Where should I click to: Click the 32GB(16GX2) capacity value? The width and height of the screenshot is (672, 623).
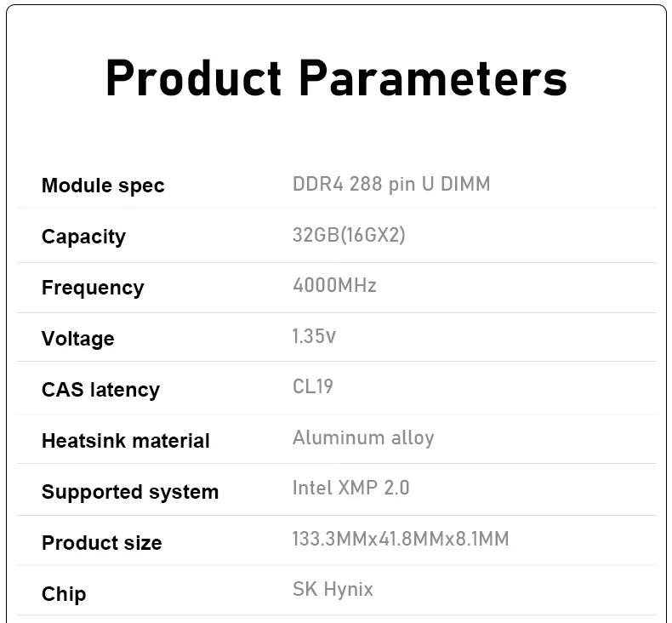click(x=349, y=235)
